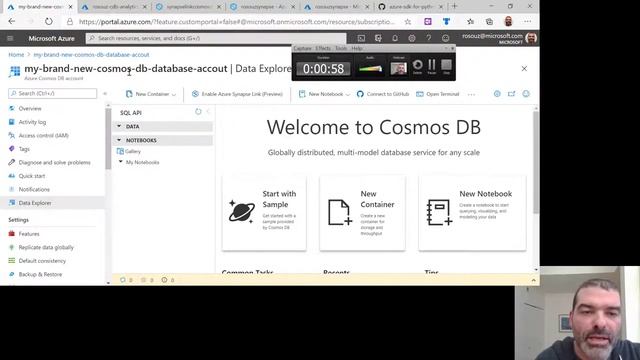Screen dimensions: 640x360
Task: Open Backup & Restore
Action: tap(40, 274)
